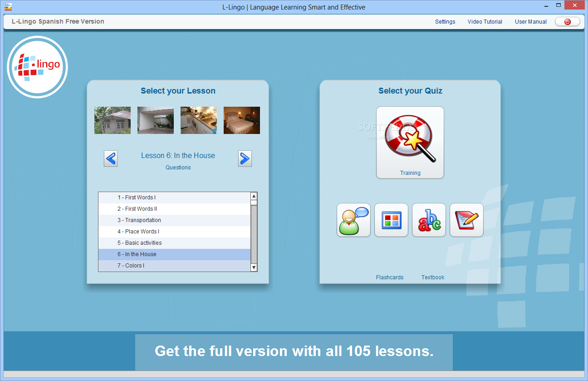Click the full version 105 lessons banner
The image size is (588, 381).
click(x=294, y=352)
